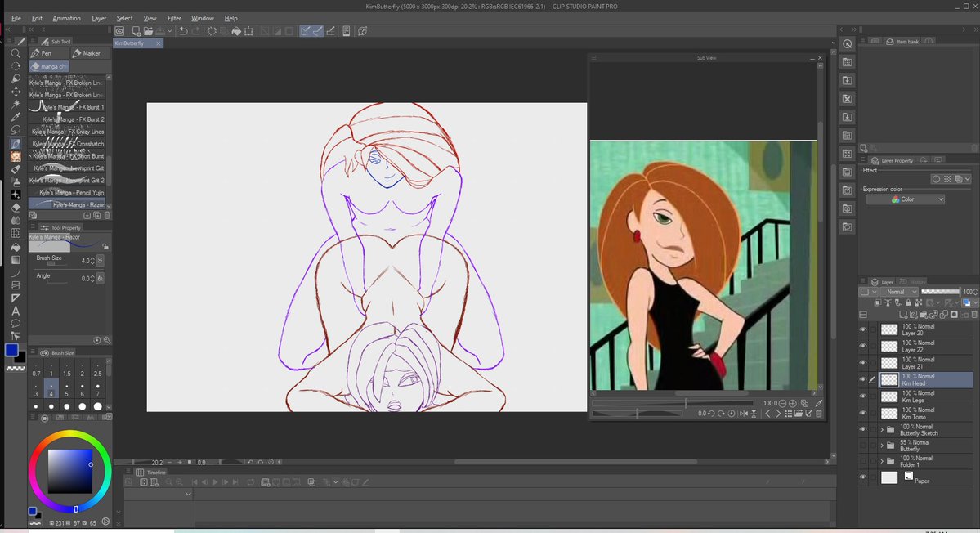Click the Undo arrow in command bar

[183, 30]
